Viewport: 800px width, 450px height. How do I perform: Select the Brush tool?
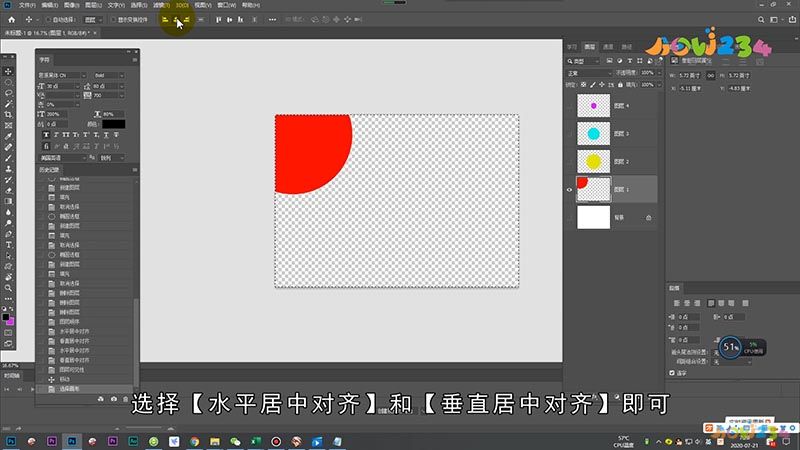(8, 158)
